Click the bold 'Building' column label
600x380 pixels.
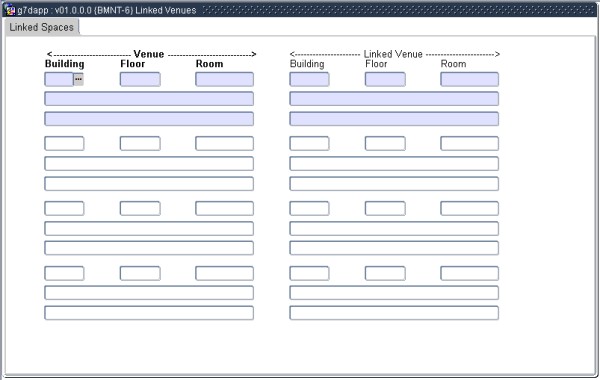coord(64,64)
